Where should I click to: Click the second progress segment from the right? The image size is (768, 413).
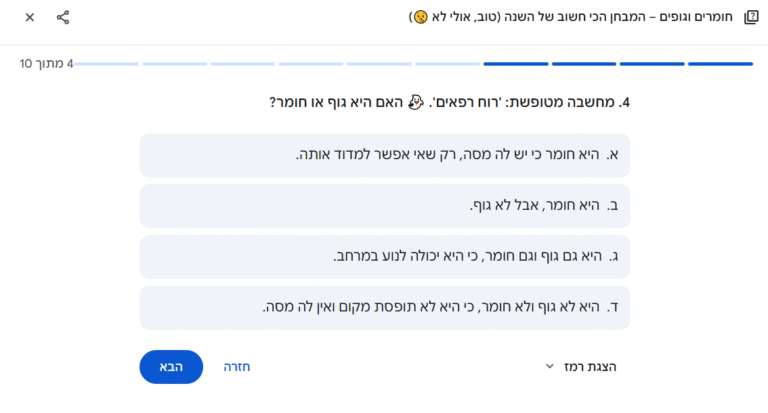652,64
